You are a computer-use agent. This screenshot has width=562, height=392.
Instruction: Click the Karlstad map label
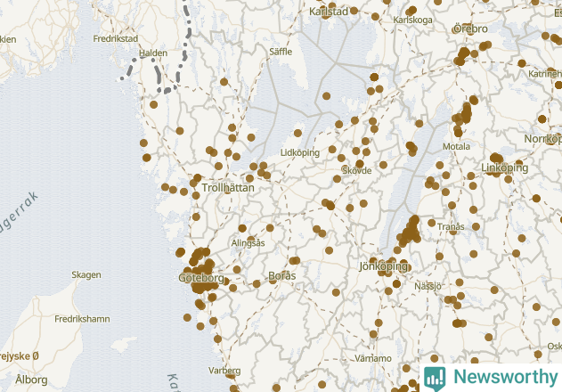(x=329, y=12)
